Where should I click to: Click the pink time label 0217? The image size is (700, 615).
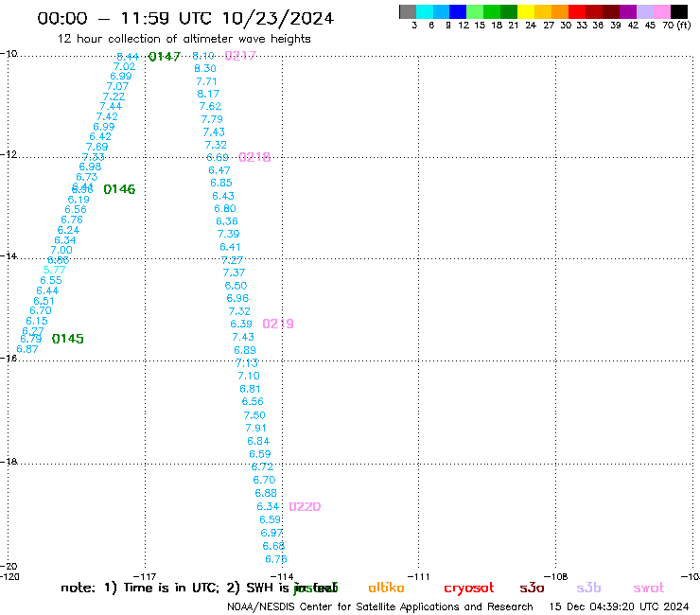[x=240, y=56]
